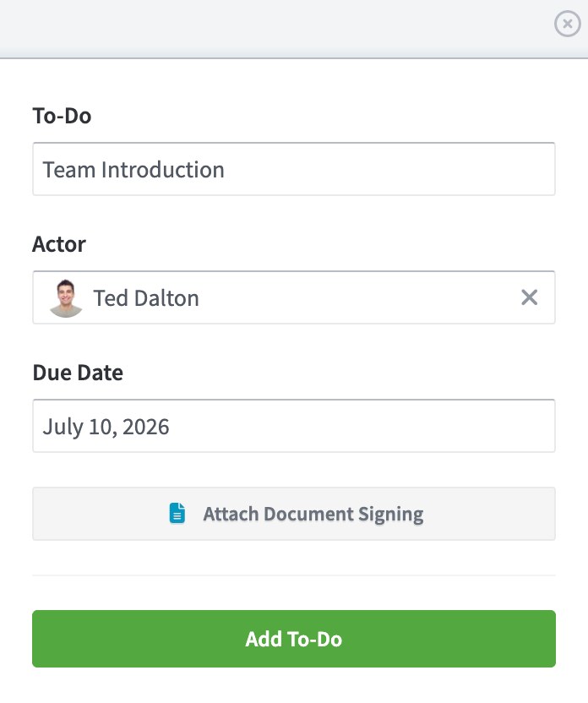The width and height of the screenshot is (588, 703).
Task: Click the "July 10, 2026" date text
Action: click(106, 427)
